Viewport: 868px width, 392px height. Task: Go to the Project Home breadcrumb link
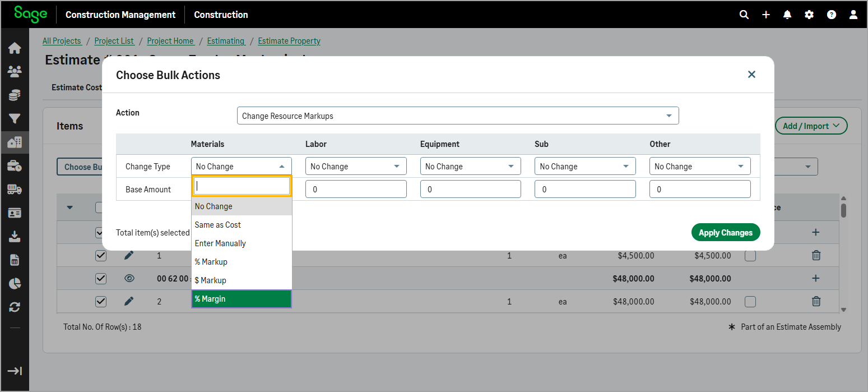coord(170,41)
